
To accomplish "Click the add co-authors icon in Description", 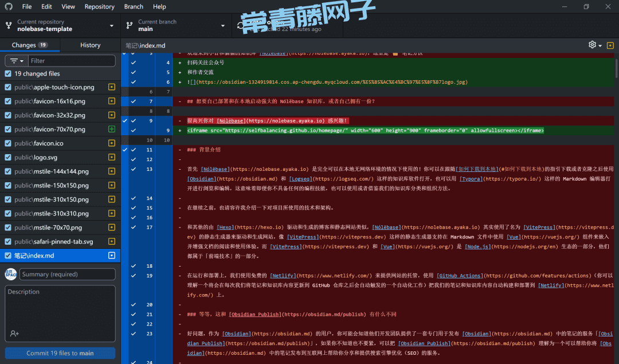I will (14, 334).
